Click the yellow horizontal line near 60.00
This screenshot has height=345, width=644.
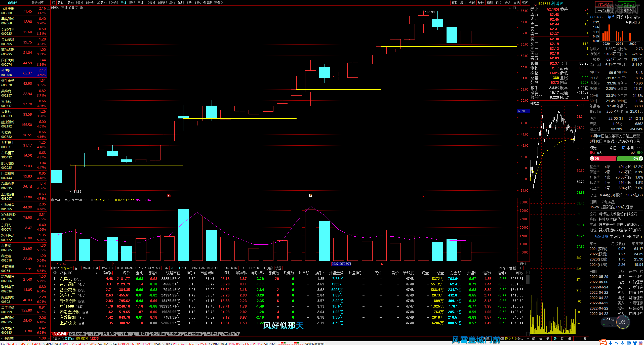point(449,46)
